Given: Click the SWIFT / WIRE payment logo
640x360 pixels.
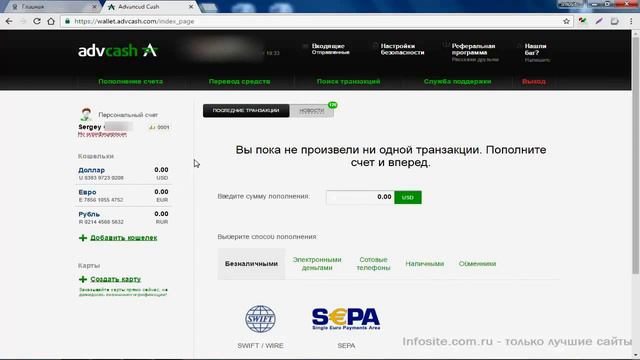Looking at the screenshot, I should (260, 319).
